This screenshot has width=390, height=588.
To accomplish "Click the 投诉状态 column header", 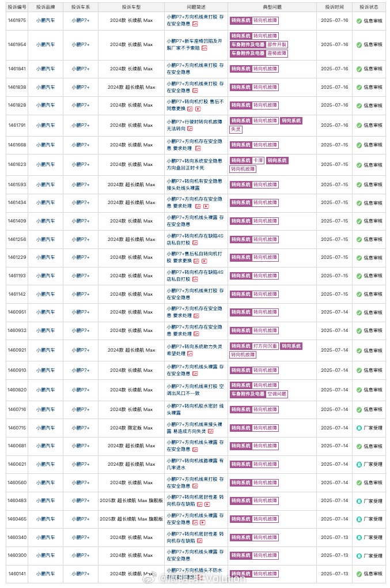I will pyautogui.click(x=369, y=7).
